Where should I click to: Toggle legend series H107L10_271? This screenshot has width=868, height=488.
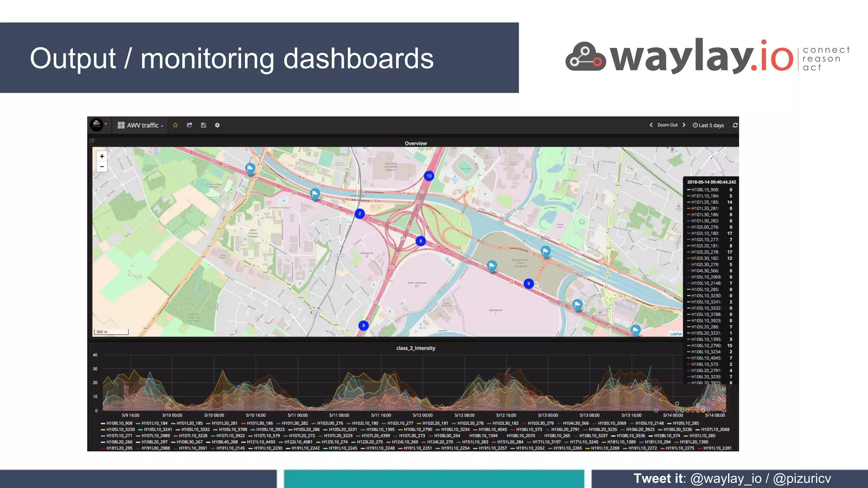pyautogui.click(x=117, y=435)
